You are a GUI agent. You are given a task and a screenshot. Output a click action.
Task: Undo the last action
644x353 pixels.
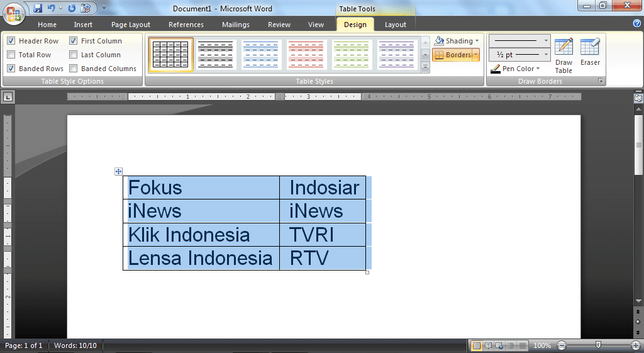(51, 8)
